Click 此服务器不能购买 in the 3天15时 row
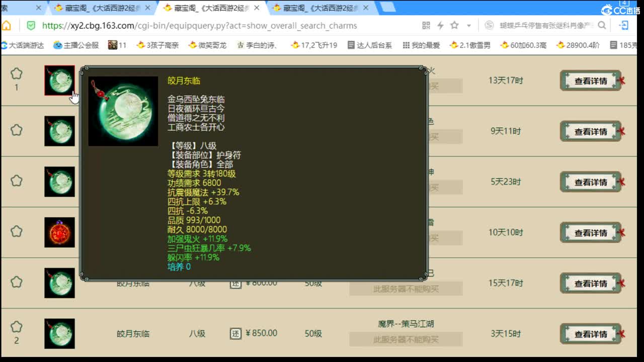The height and width of the screenshot is (362, 644). pyautogui.click(x=406, y=340)
